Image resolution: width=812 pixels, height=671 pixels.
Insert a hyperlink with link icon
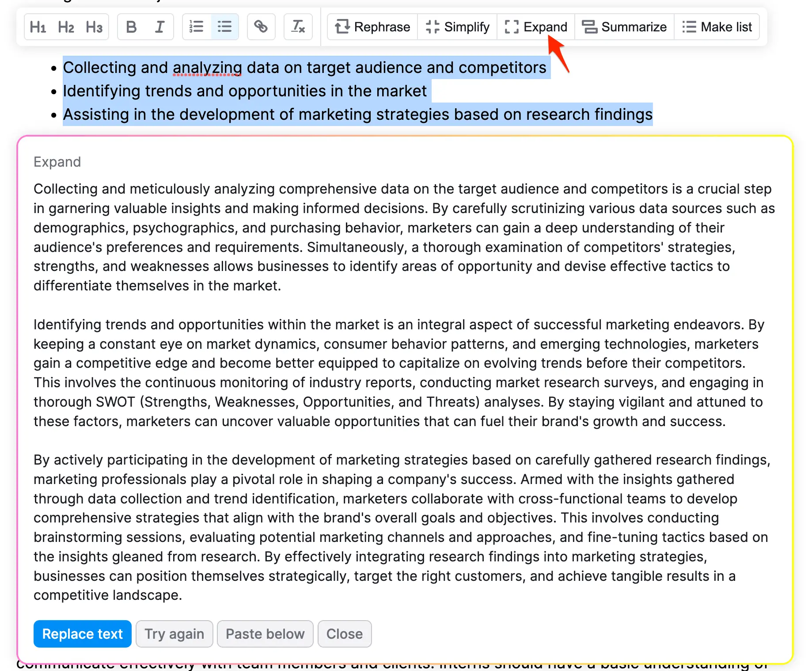(261, 27)
